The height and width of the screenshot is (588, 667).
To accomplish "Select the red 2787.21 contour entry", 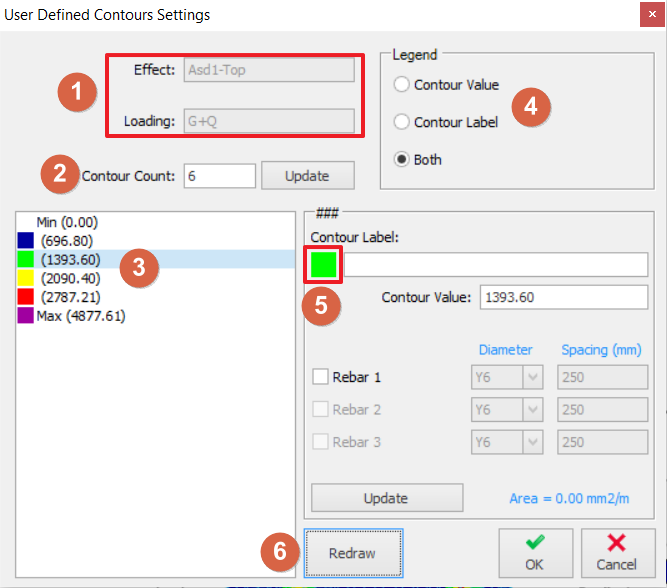I will point(70,297).
